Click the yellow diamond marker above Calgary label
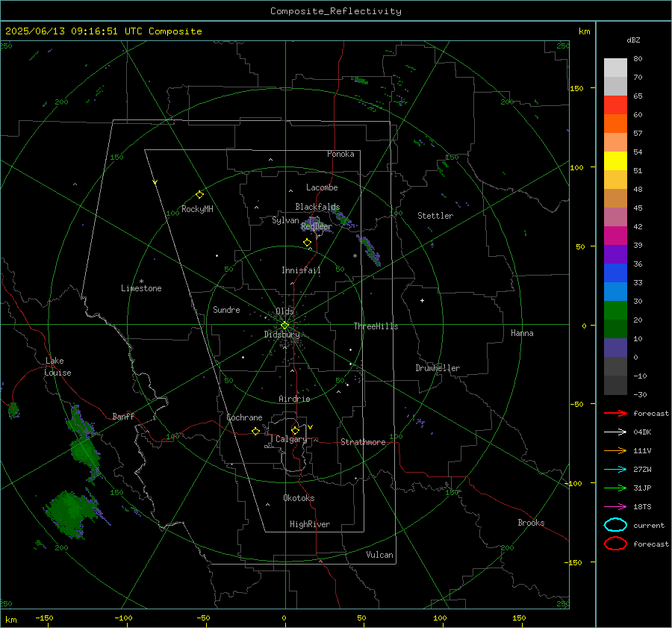Screen dimensions: 672x628 pos(295,430)
